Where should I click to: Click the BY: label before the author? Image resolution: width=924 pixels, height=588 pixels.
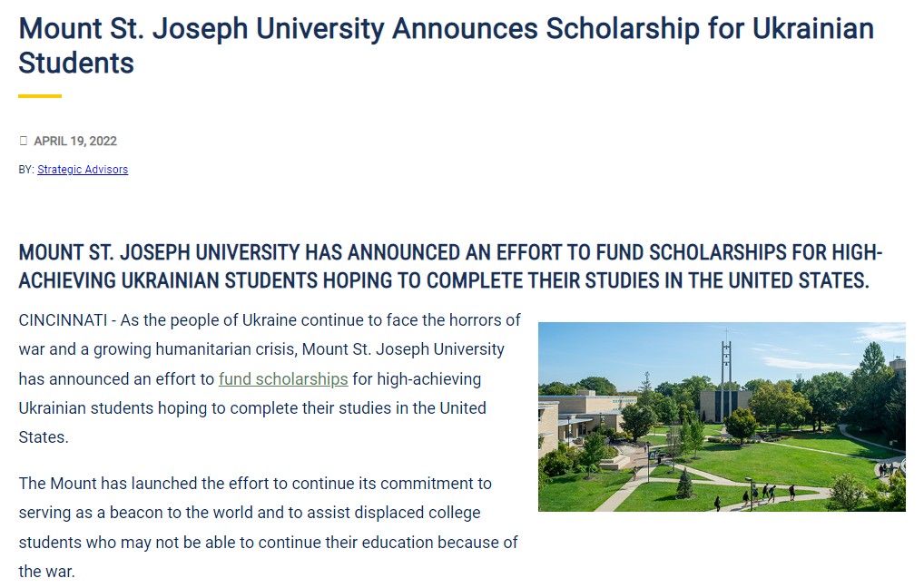click(26, 170)
